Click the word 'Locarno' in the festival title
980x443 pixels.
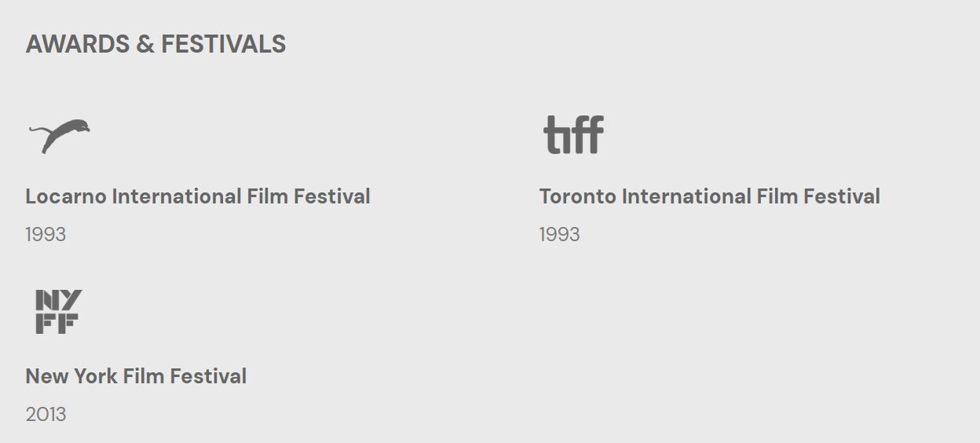coord(65,196)
